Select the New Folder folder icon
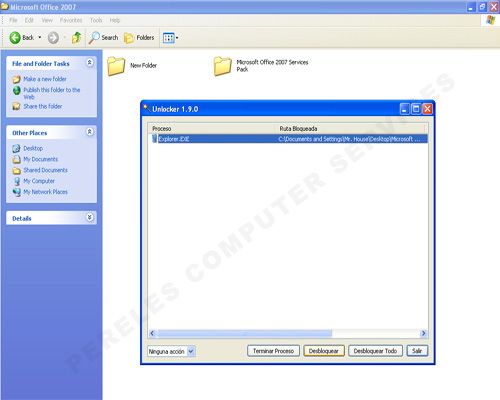This screenshot has height=400, width=500. point(116,66)
